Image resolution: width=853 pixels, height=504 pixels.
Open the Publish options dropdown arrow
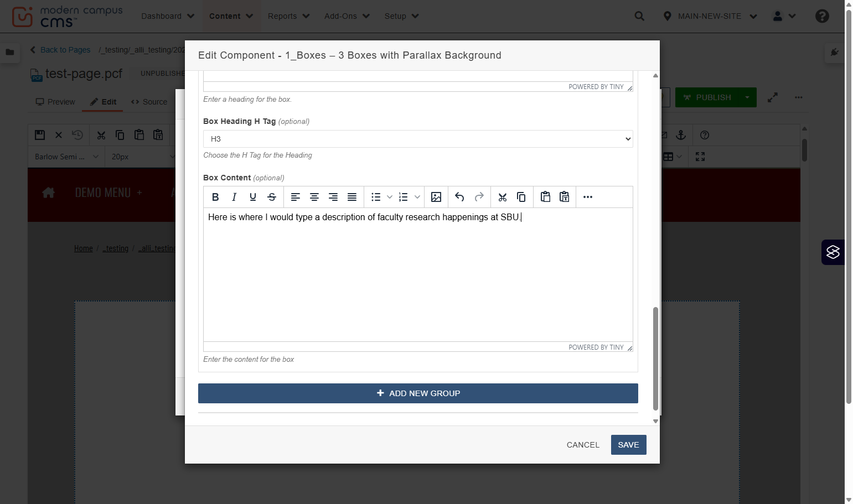pyautogui.click(x=747, y=97)
